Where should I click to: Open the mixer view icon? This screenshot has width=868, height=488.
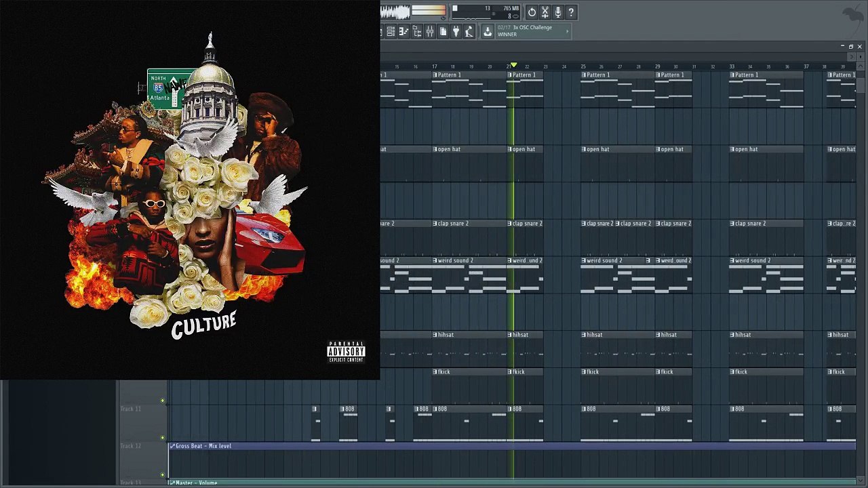click(430, 32)
